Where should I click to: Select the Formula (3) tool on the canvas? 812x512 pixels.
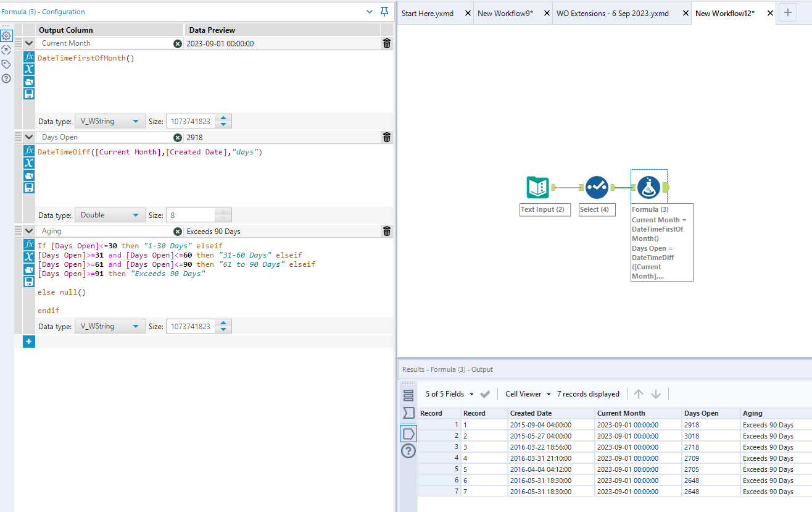pos(648,186)
